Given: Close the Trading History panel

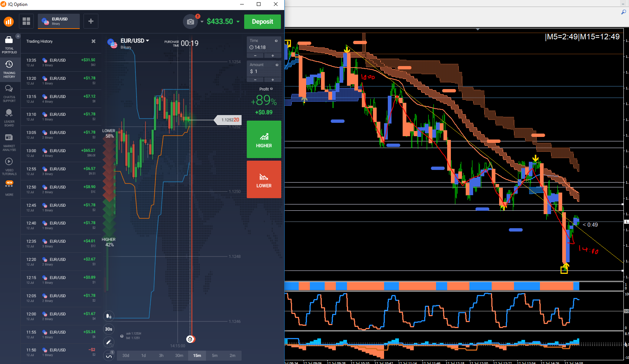Looking at the screenshot, I should point(94,41).
